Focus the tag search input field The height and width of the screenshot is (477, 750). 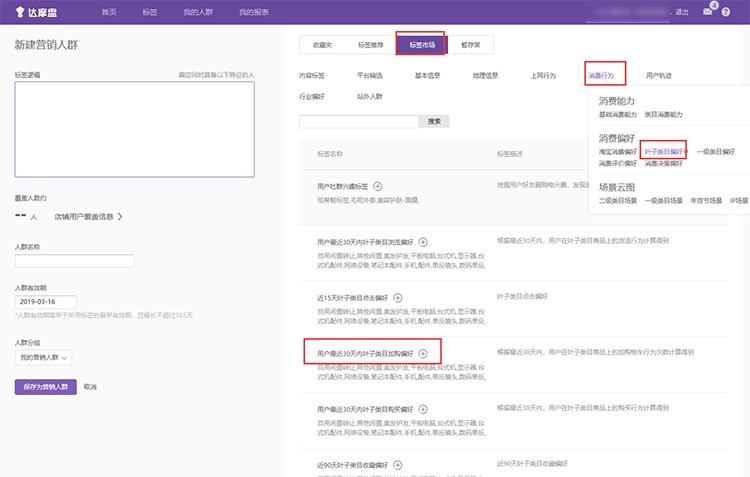[359, 122]
